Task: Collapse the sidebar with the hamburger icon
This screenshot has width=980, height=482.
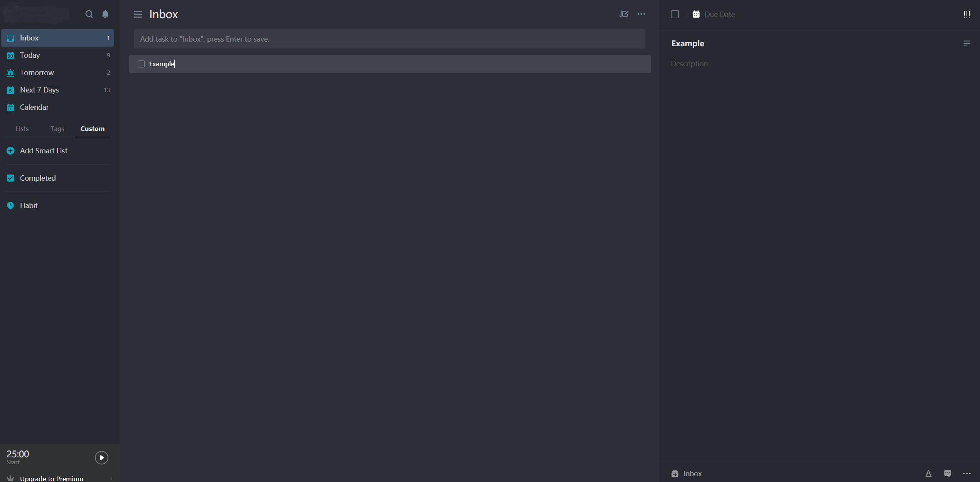Action: pyautogui.click(x=138, y=14)
